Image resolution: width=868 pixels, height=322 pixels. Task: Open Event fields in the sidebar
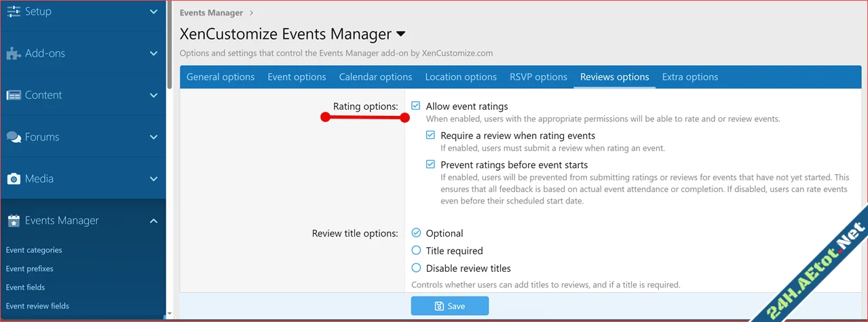[25, 287]
